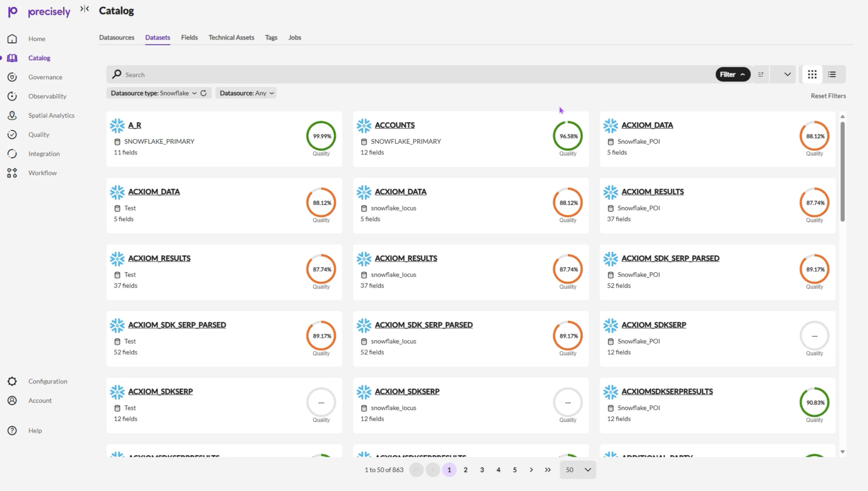Open the Configuration gear icon

(x=12, y=381)
